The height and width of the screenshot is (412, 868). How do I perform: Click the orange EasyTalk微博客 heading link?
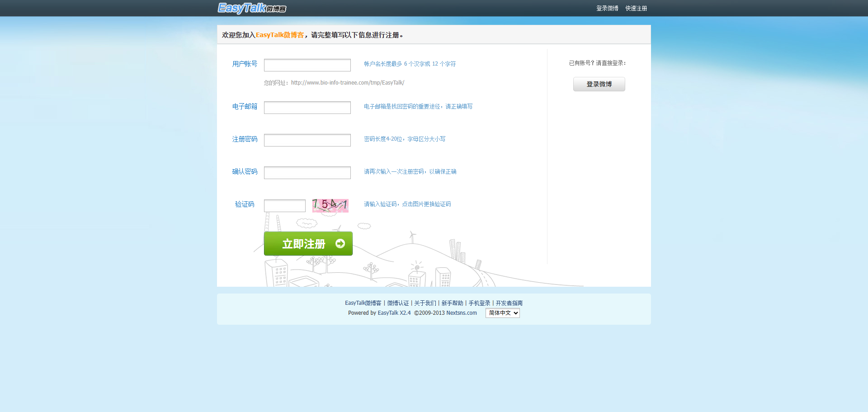coord(280,35)
